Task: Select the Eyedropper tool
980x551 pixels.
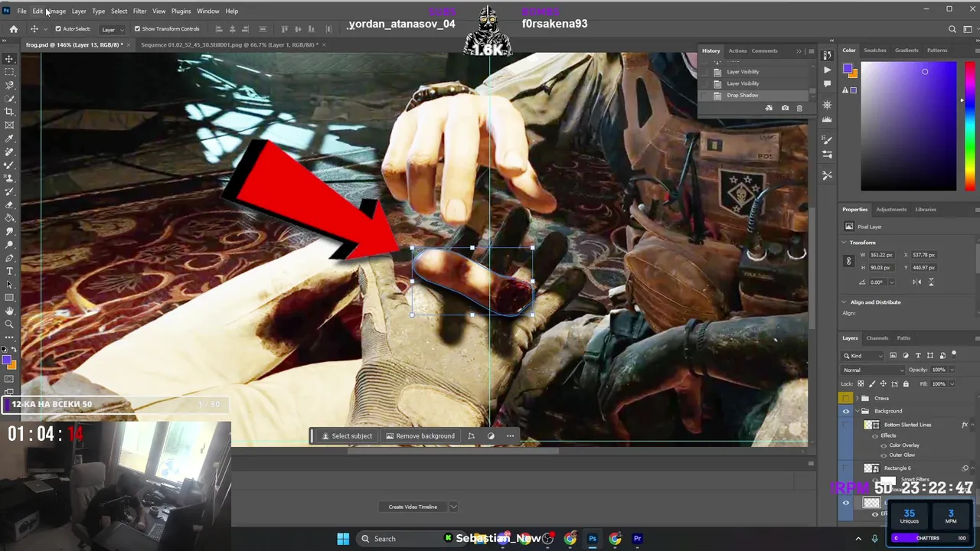Action: coord(10,139)
